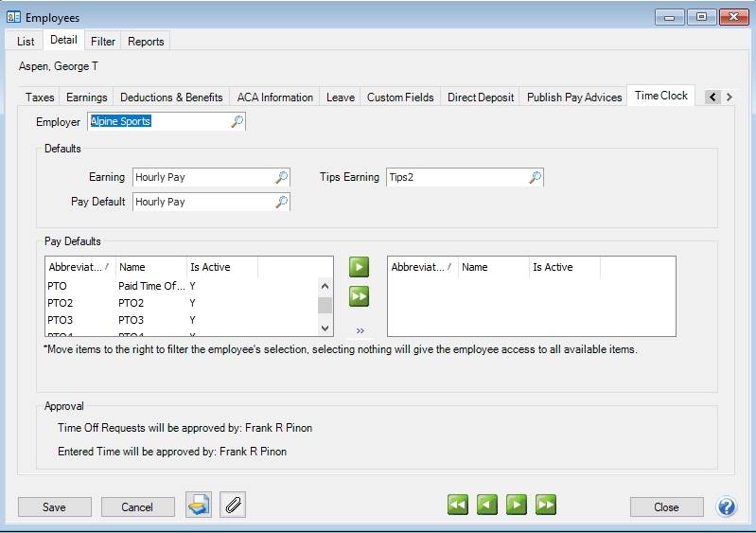Switch to the Direct Deposit tab
The image size is (756, 533).
click(x=481, y=97)
